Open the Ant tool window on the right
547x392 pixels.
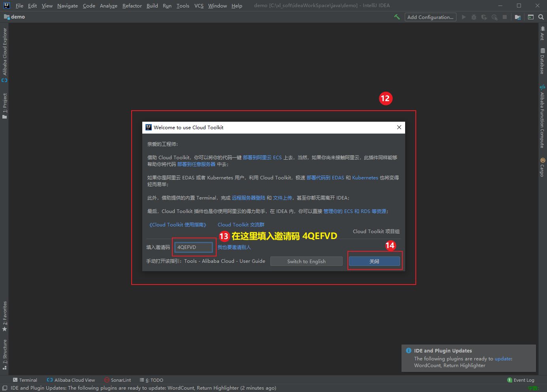pos(542,33)
